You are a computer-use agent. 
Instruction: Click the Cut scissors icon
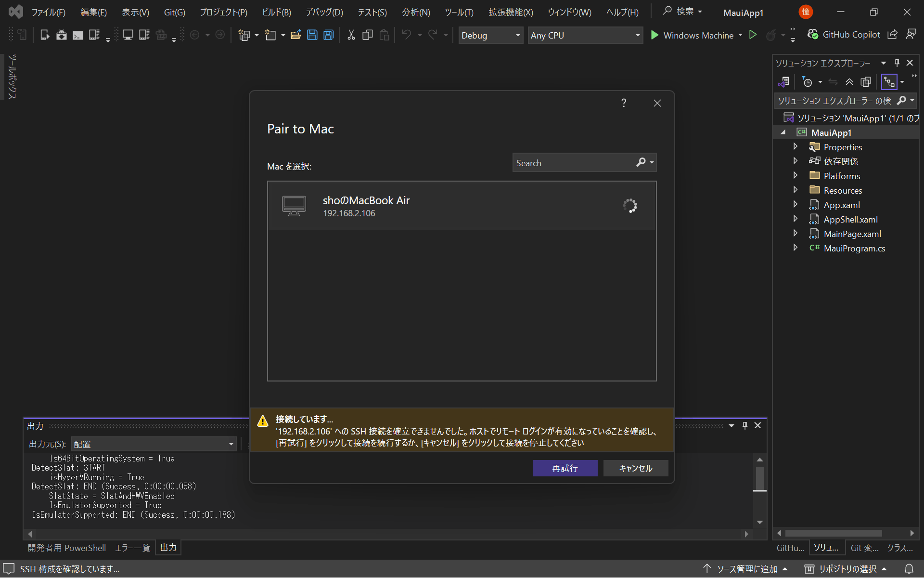coord(351,35)
